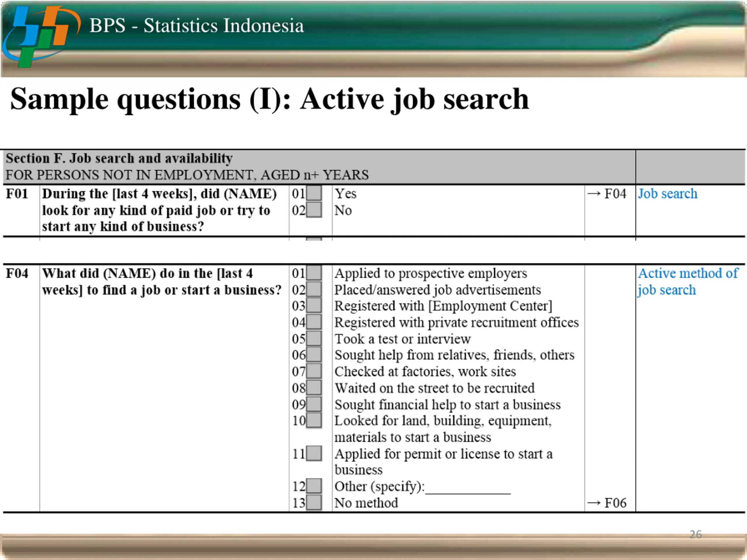The image size is (747, 560).
Task: Click the 'No method' answer text
Action: coord(366,503)
